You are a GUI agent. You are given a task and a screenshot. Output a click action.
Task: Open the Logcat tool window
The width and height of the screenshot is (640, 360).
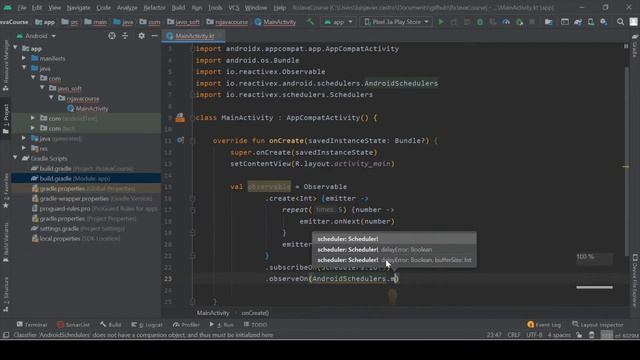tap(147, 325)
